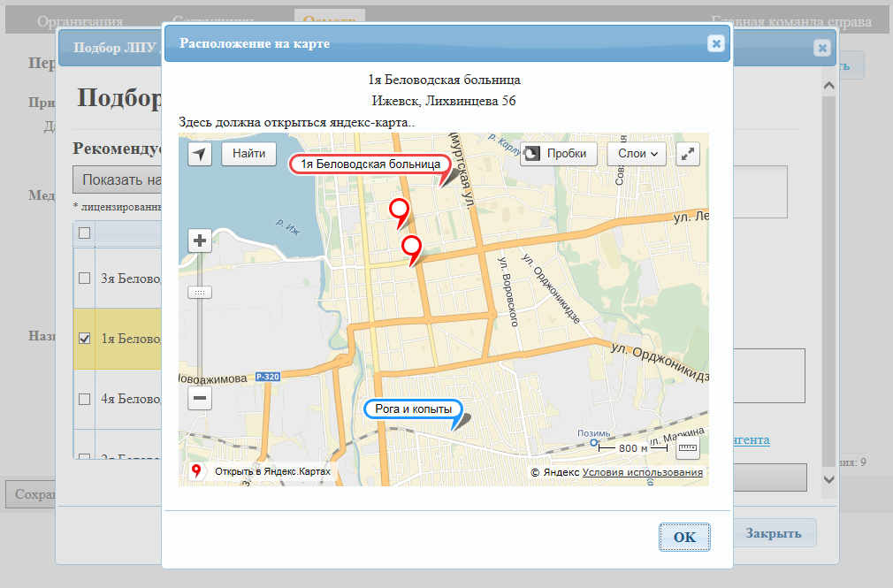The height and width of the screenshot is (588, 893).
Task: Click the upper red map placemark
Action: 400,210
